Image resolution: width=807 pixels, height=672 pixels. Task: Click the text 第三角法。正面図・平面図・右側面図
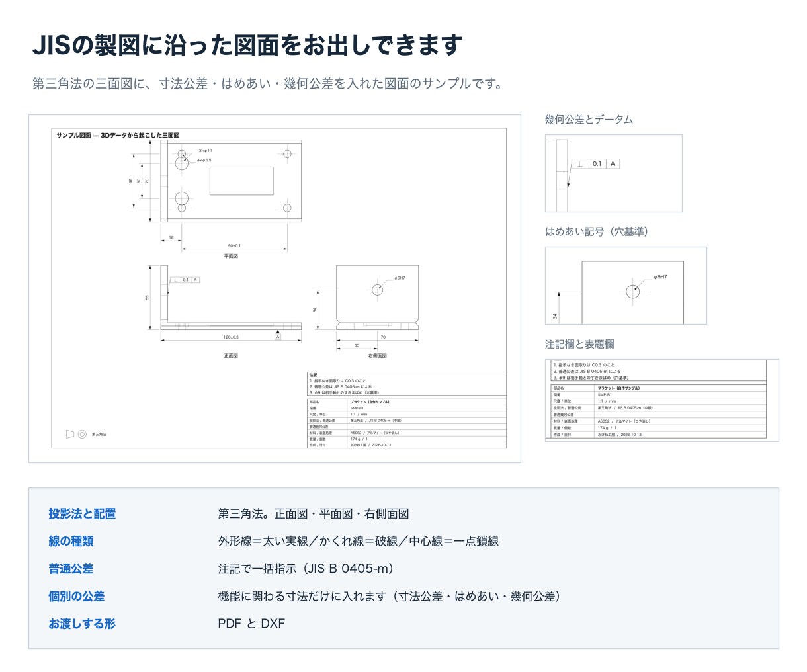point(314,514)
